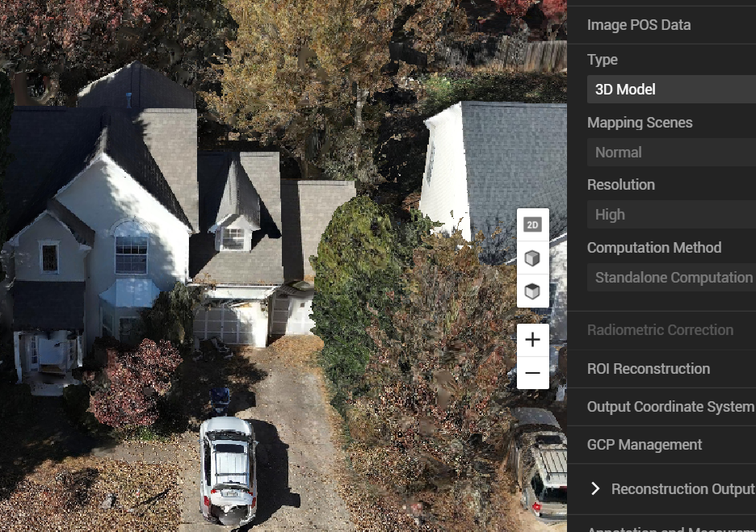The width and height of the screenshot is (756, 532).
Task: Switch the map view to 2D
Action: pos(533,225)
